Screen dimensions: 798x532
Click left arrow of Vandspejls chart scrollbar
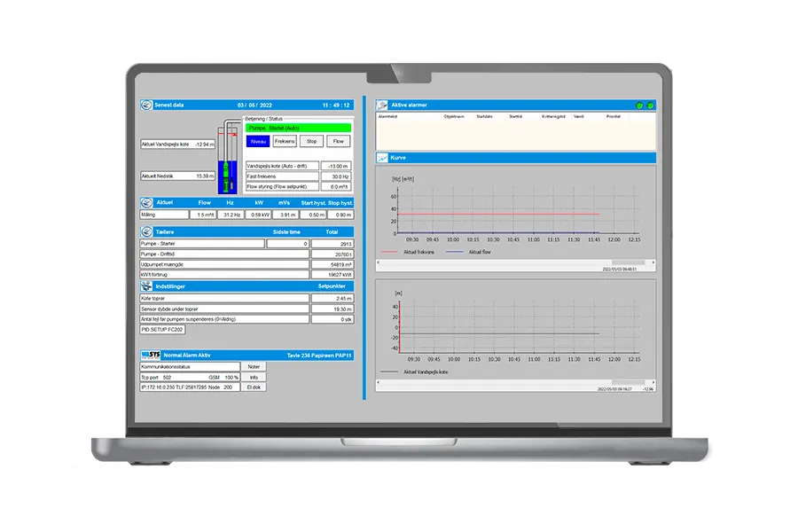(378, 382)
